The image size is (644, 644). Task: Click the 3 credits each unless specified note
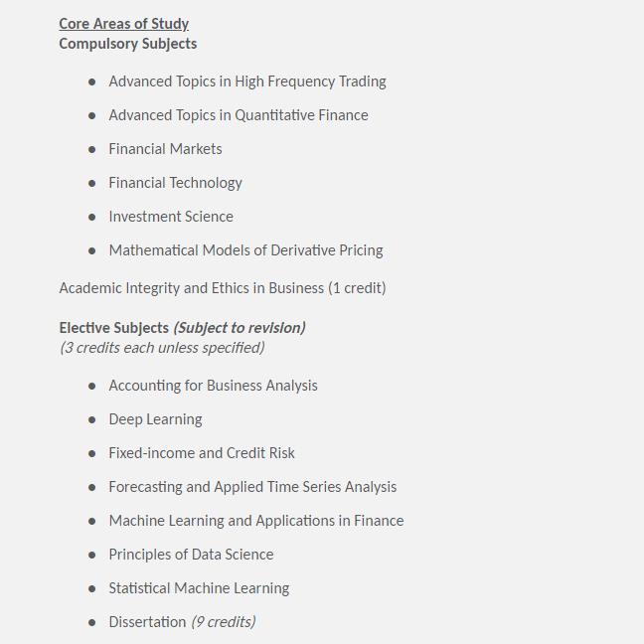[x=161, y=348]
